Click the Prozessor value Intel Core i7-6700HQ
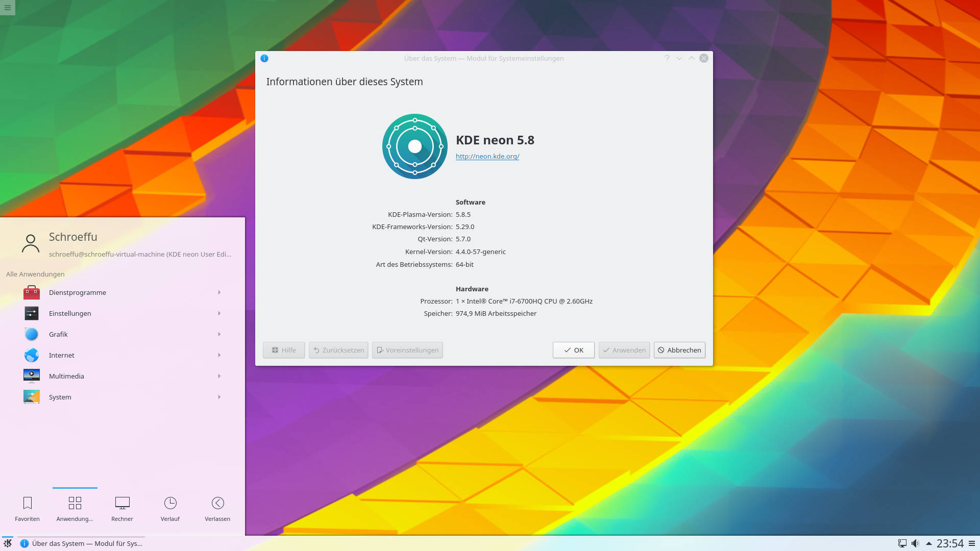Image resolution: width=980 pixels, height=551 pixels. [524, 301]
